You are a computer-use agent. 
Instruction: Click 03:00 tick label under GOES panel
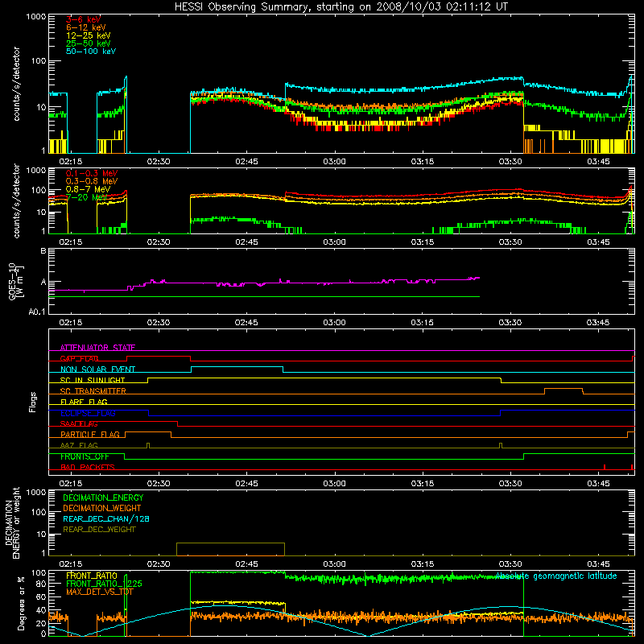pyautogui.click(x=334, y=323)
